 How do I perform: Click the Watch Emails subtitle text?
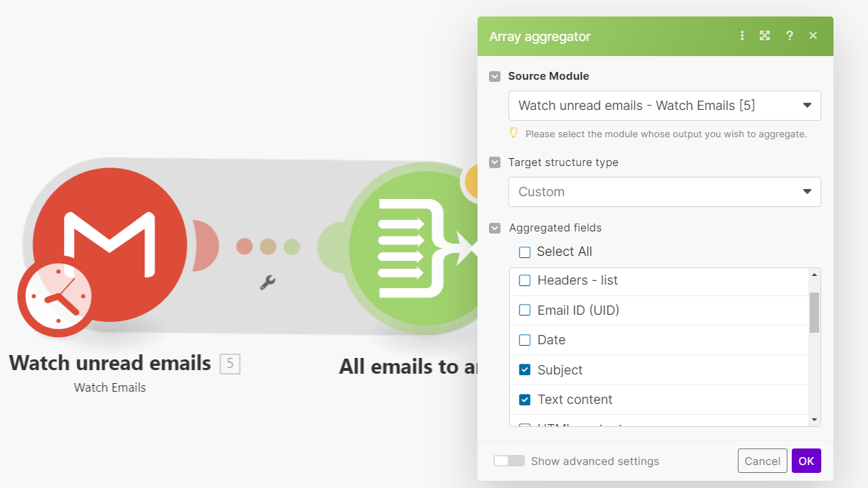click(110, 387)
